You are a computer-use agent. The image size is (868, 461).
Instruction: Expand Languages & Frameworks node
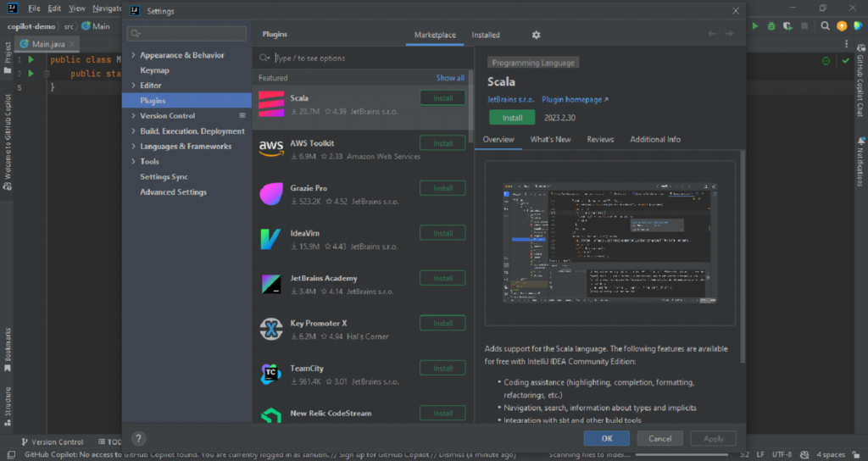133,146
